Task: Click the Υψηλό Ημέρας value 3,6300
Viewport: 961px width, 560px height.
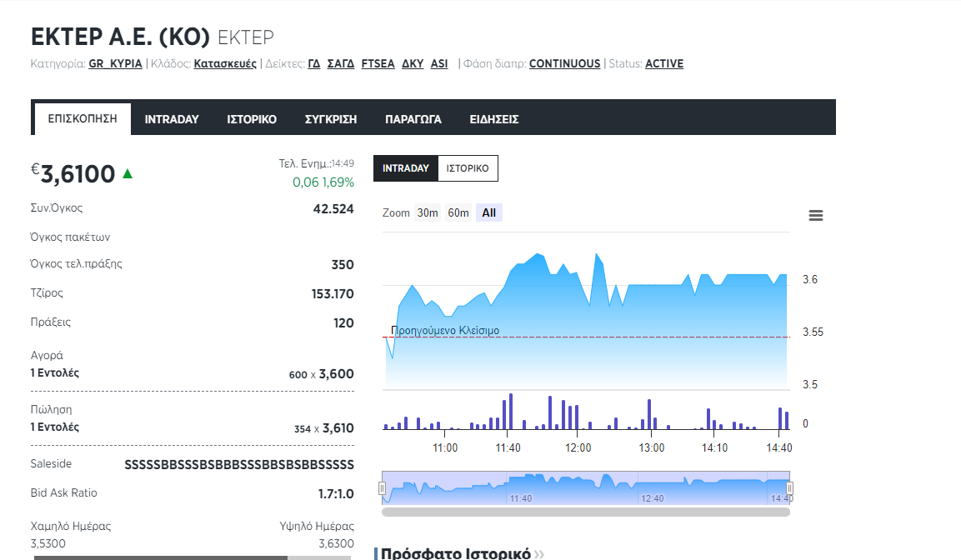Action: 337,543
